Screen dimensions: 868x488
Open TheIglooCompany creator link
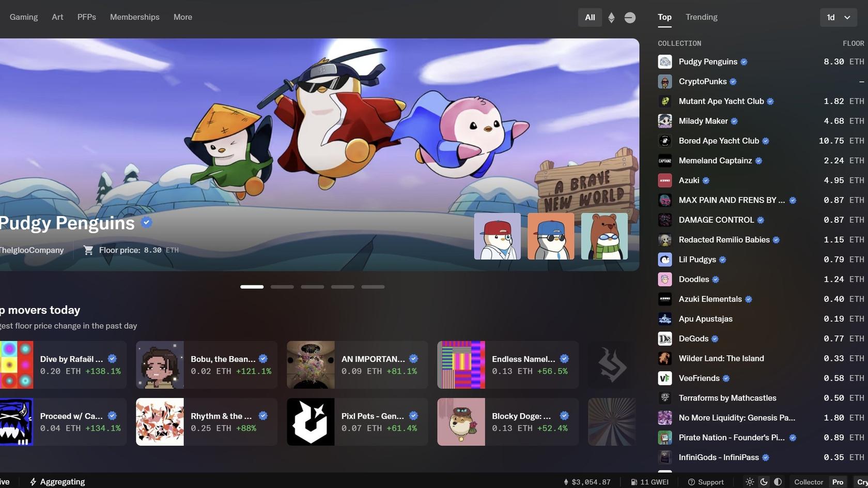[x=32, y=250]
